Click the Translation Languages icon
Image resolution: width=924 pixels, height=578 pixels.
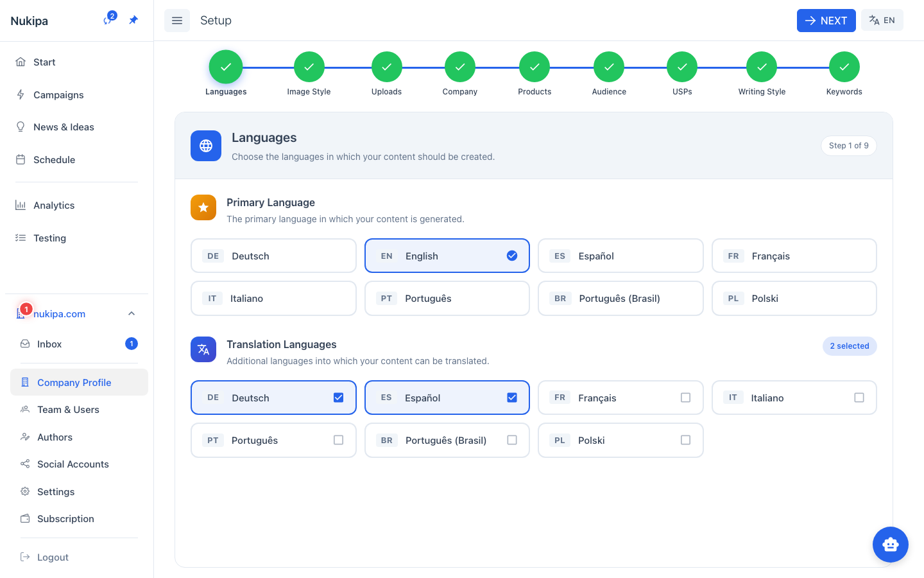pyautogui.click(x=203, y=349)
